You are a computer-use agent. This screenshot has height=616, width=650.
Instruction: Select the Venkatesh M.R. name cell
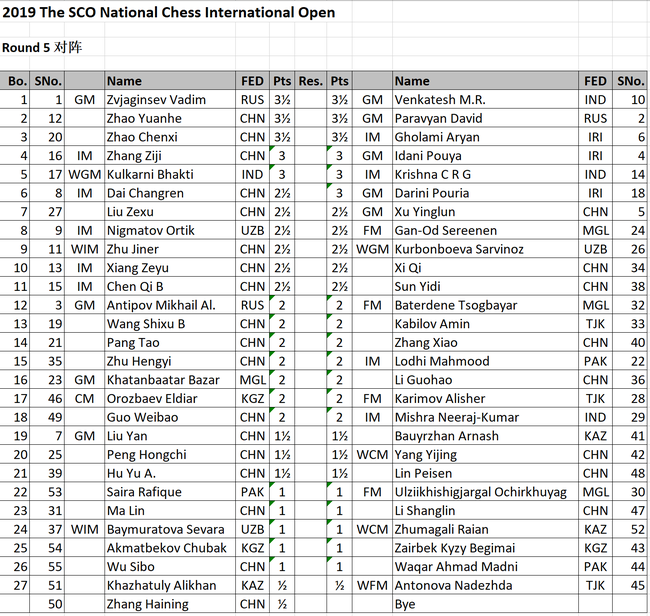pyautogui.click(x=439, y=100)
